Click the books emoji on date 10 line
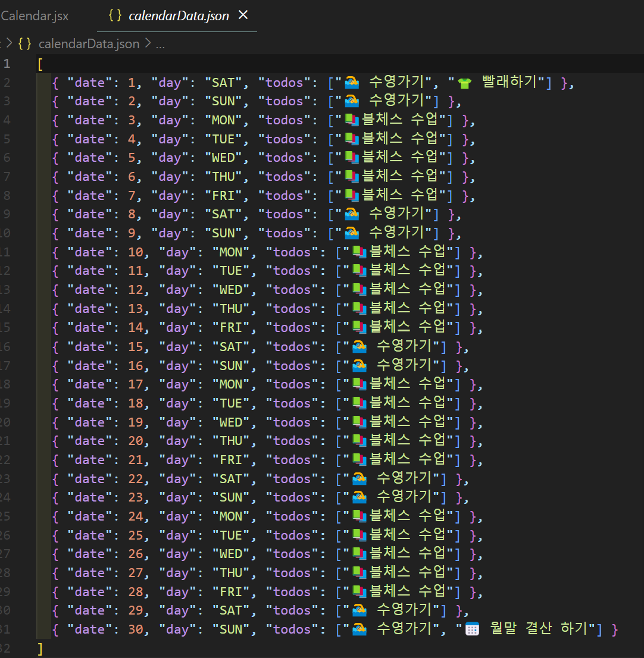Image resolution: width=644 pixels, height=658 pixels. (359, 252)
